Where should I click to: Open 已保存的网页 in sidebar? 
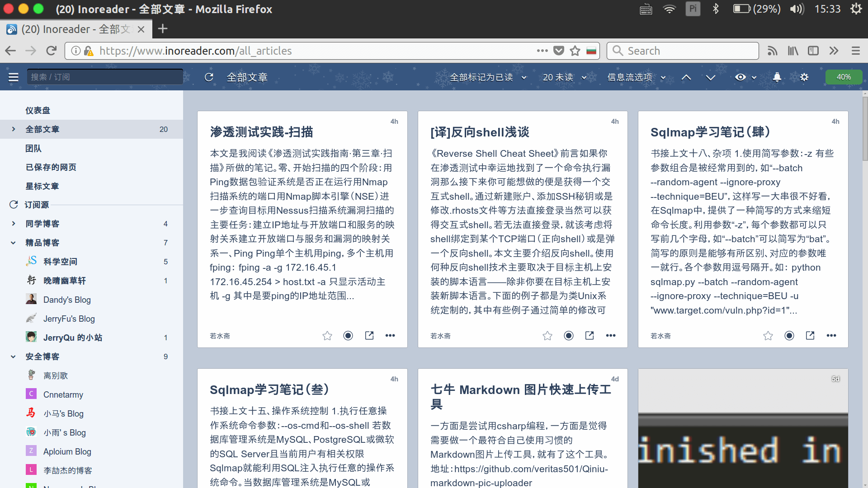pyautogui.click(x=51, y=167)
